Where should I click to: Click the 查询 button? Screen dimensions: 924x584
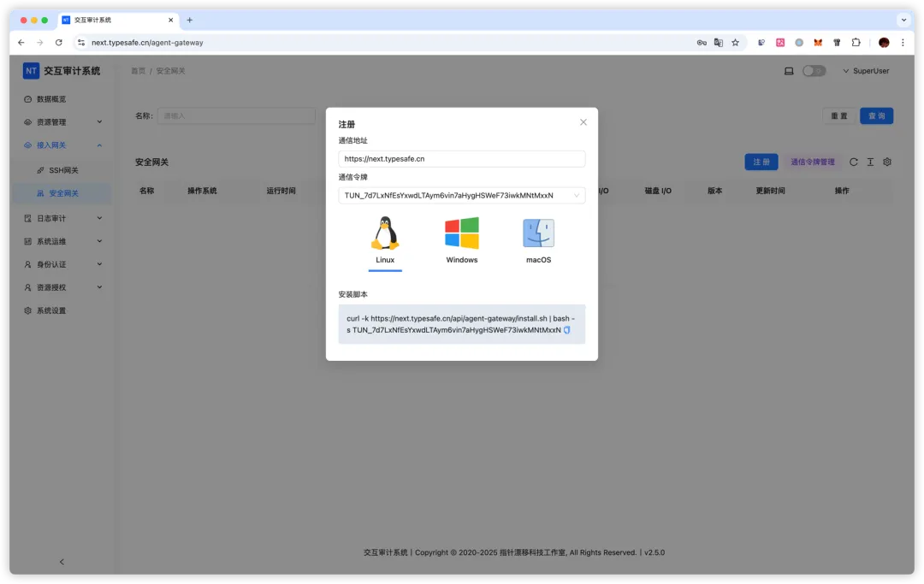(x=876, y=116)
